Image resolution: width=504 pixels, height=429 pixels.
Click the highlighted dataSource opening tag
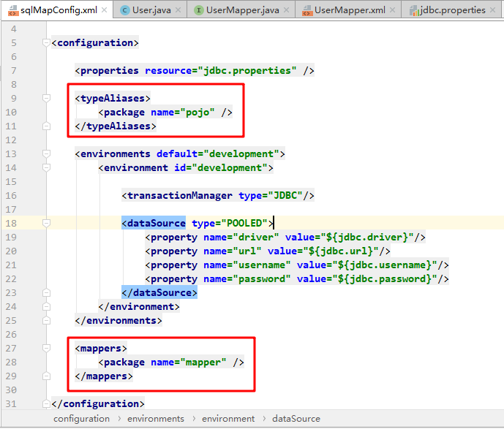[154, 223]
